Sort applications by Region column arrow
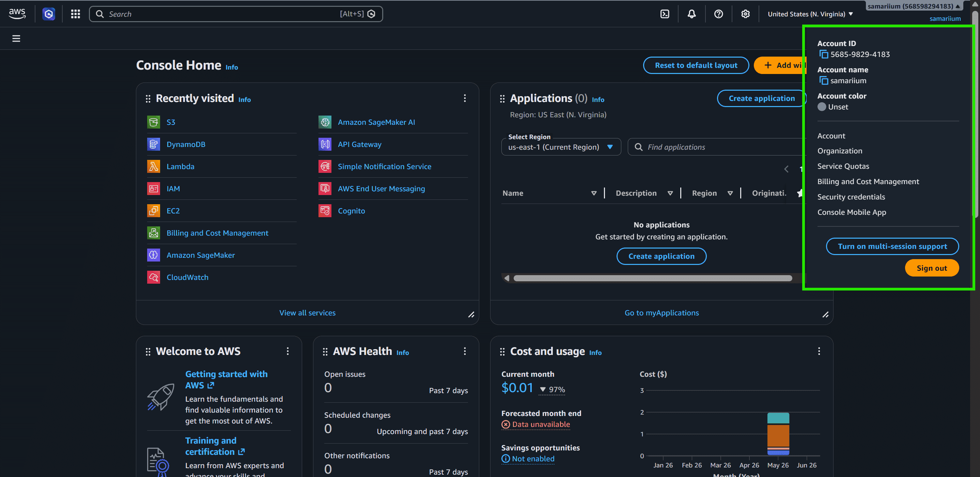 coord(730,193)
